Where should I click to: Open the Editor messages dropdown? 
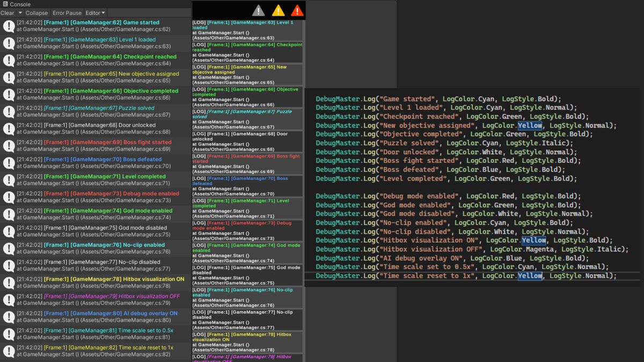click(94, 13)
